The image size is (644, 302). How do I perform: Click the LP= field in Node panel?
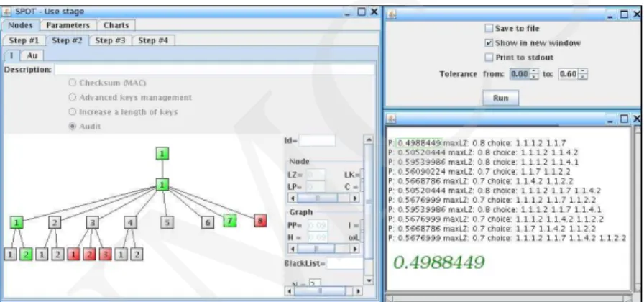[316, 186]
